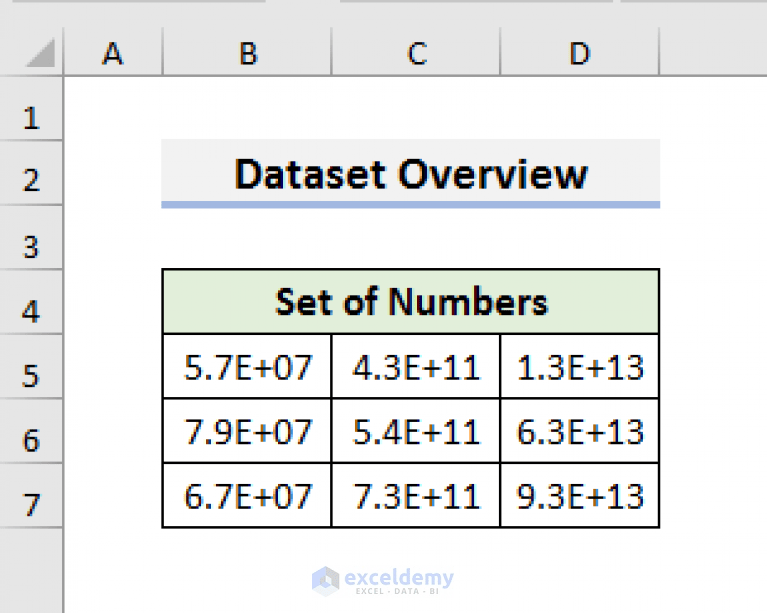Select row 7 header

[x=31, y=495]
